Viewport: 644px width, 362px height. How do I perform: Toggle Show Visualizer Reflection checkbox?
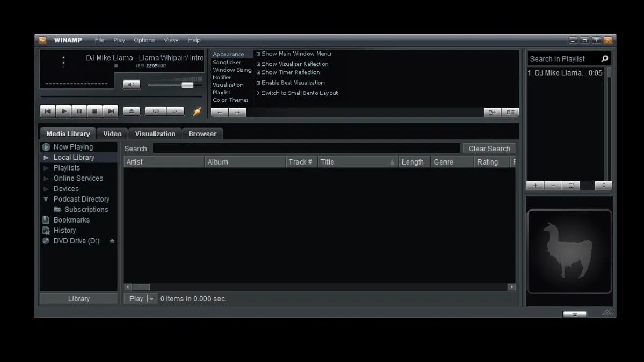click(258, 64)
